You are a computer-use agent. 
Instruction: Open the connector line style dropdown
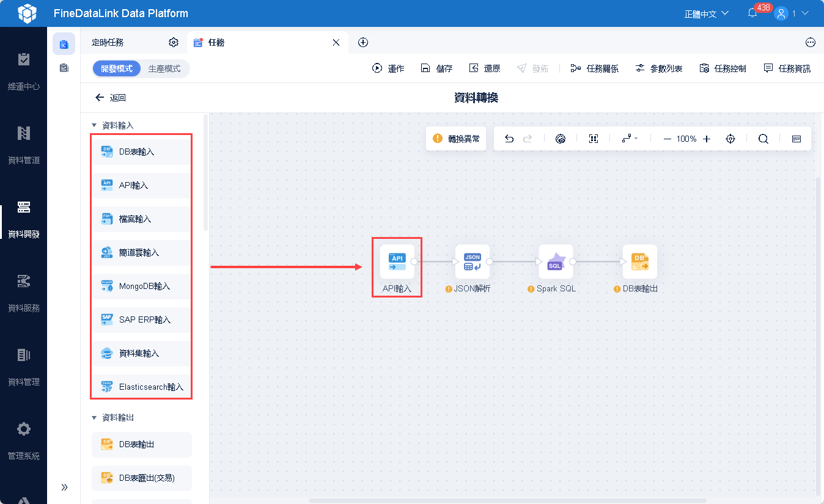(630, 139)
